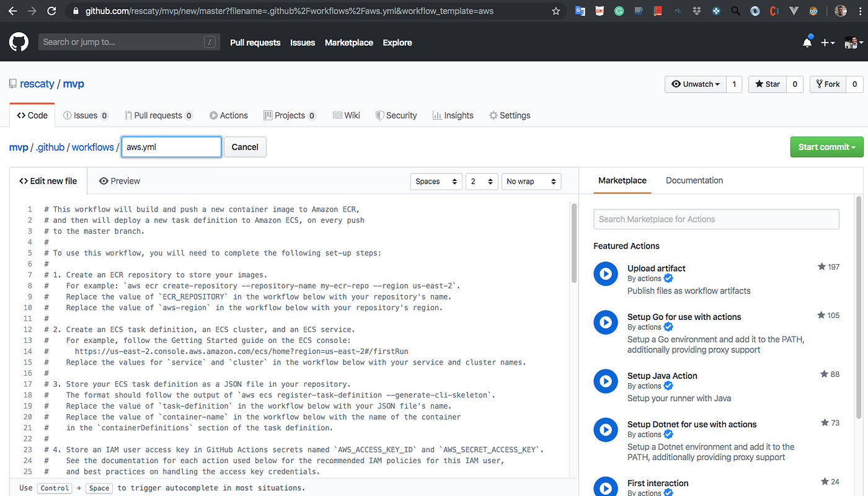Click the Dropbox extension icon
The width and height of the screenshot is (868, 496).
click(x=696, y=11)
